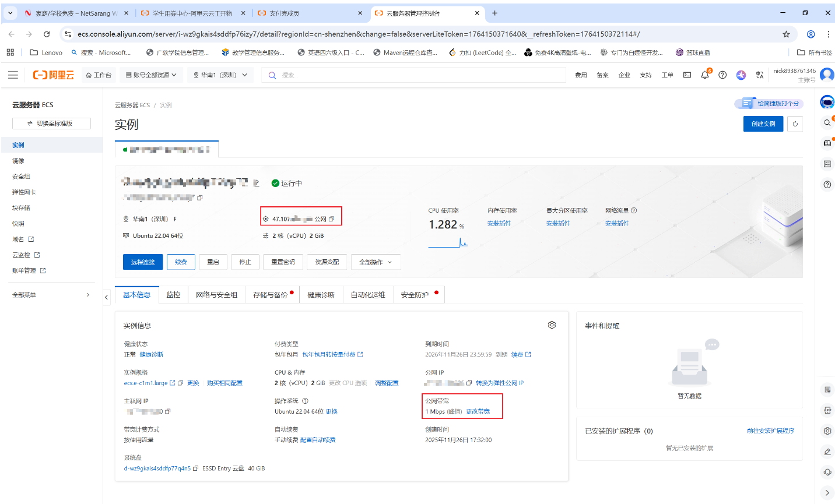The image size is (835, 504).
Task: Click 切换至标准版 button
Action: [51, 124]
